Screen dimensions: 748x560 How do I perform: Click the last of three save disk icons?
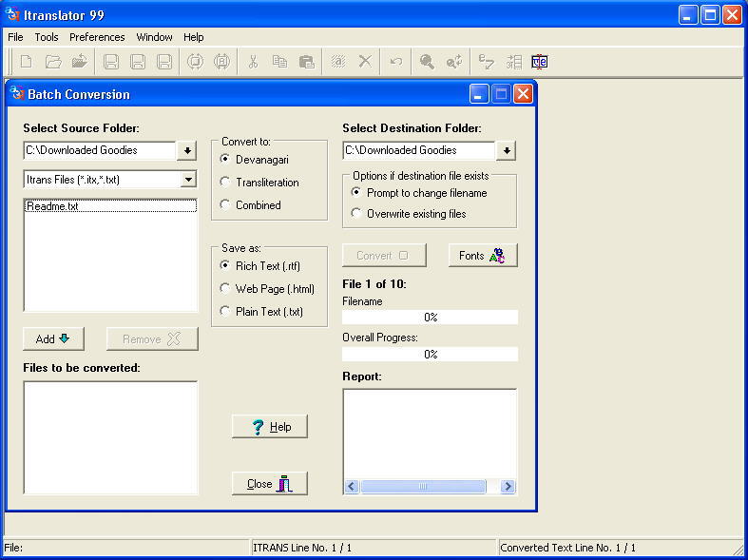pyautogui.click(x=164, y=62)
